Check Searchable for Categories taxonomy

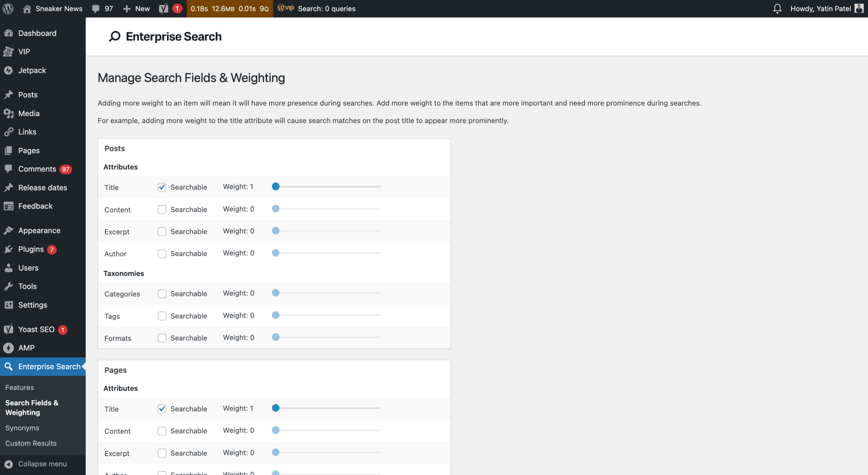pyautogui.click(x=162, y=294)
